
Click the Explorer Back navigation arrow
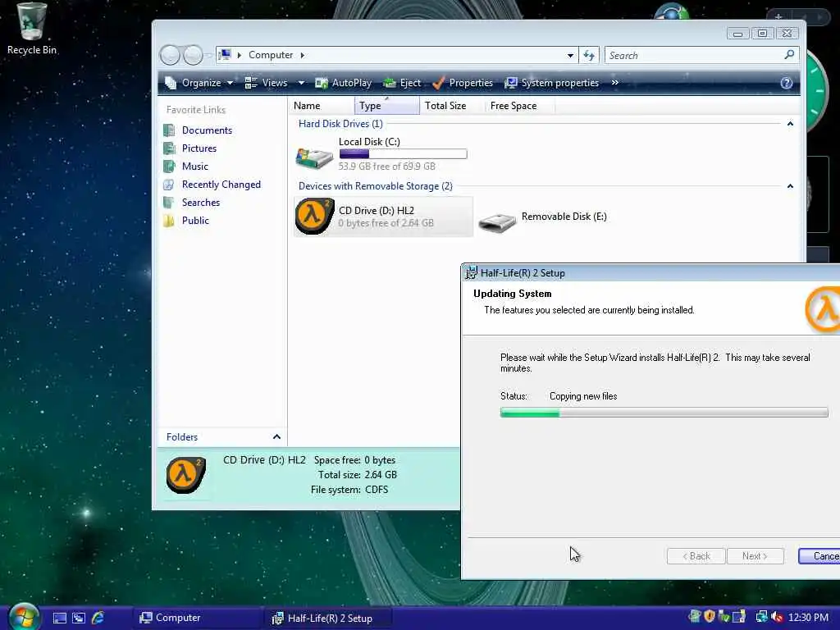170,55
